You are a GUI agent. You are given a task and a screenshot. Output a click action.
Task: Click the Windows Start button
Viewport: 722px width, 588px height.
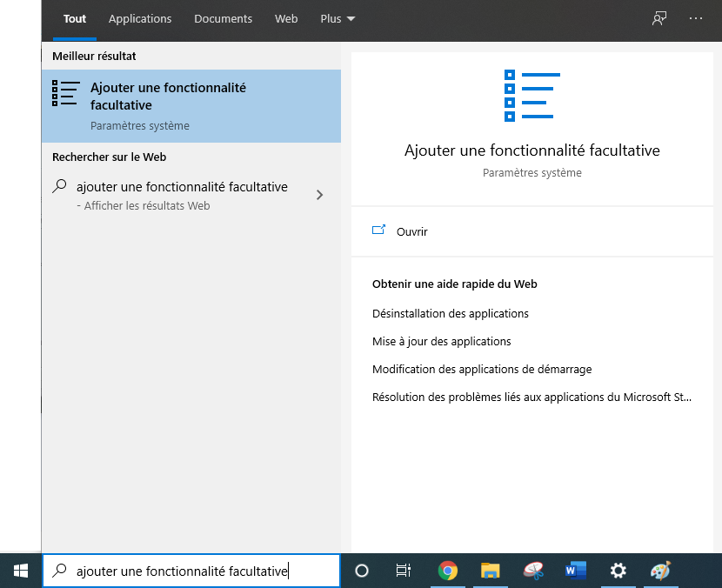click(x=20, y=571)
